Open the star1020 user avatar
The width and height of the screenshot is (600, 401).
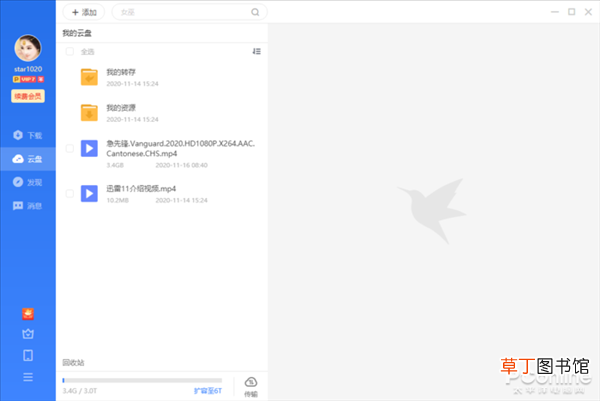pyautogui.click(x=28, y=48)
